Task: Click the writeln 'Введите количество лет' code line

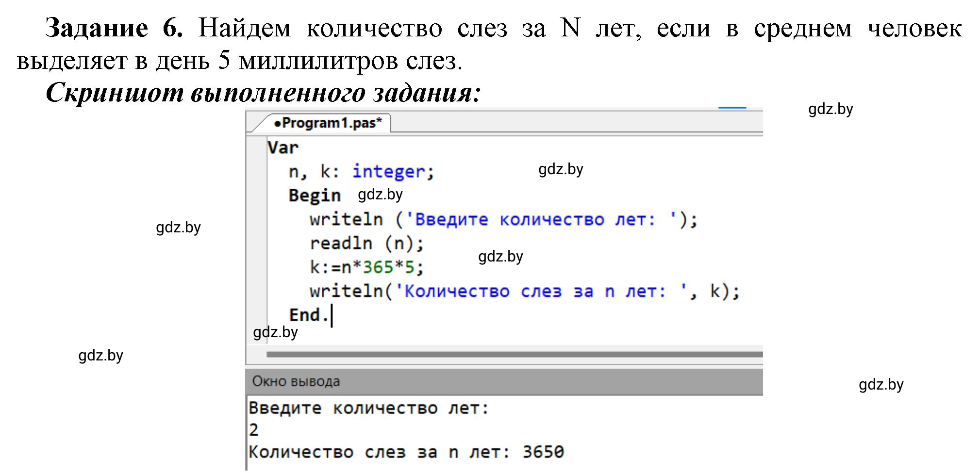Action: pyautogui.click(x=503, y=219)
